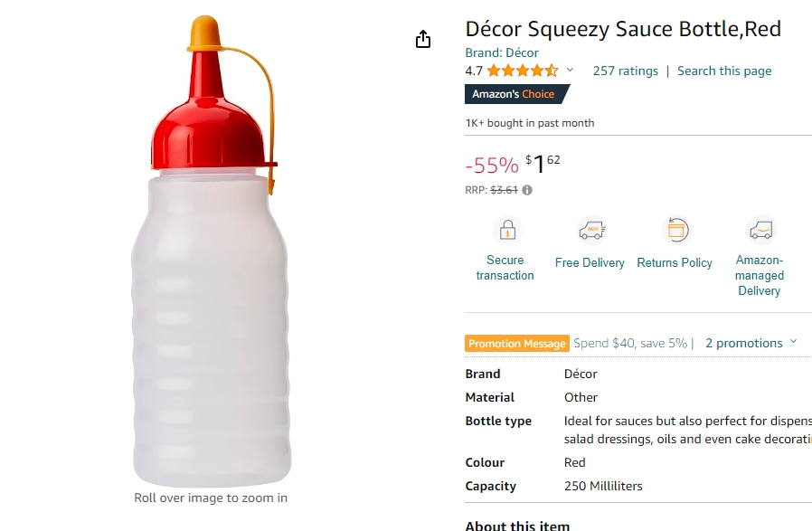
Task: Click the star rating icons
Action: (x=523, y=71)
